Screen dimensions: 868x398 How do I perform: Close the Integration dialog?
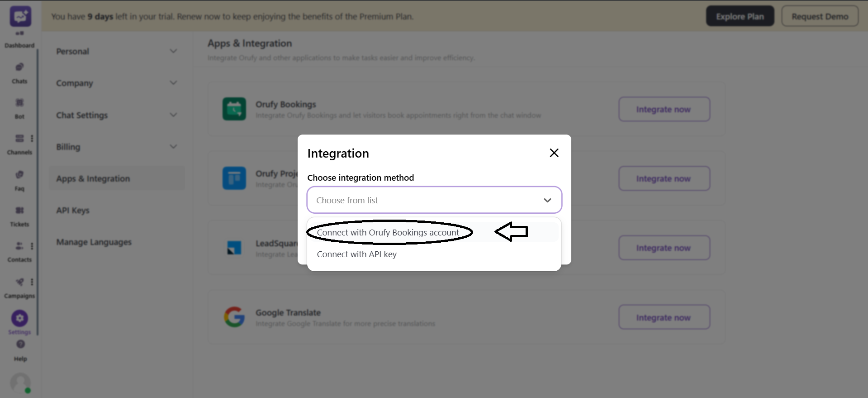tap(554, 153)
